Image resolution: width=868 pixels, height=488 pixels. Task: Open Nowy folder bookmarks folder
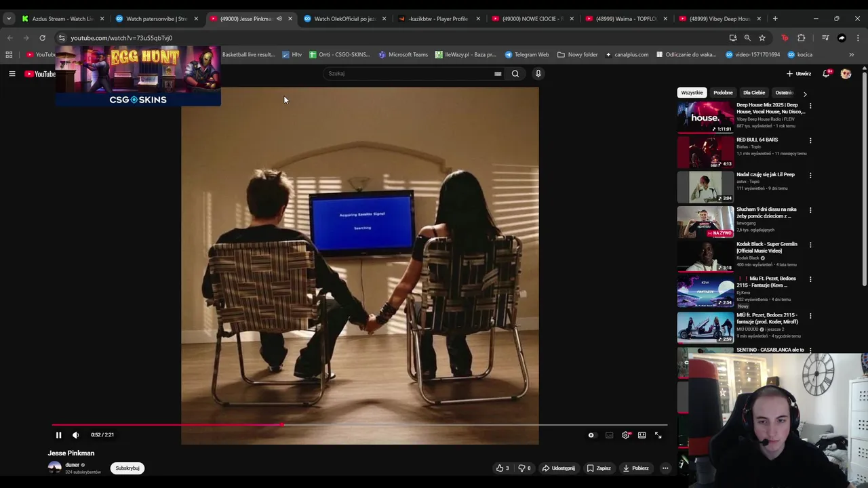[x=578, y=54]
